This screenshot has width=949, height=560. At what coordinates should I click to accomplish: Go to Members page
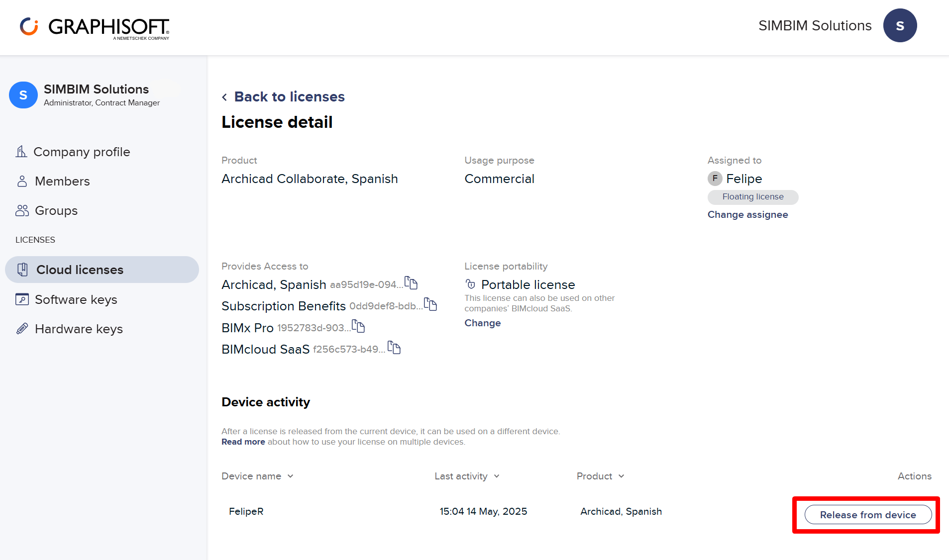pyautogui.click(x=62, y=182)
